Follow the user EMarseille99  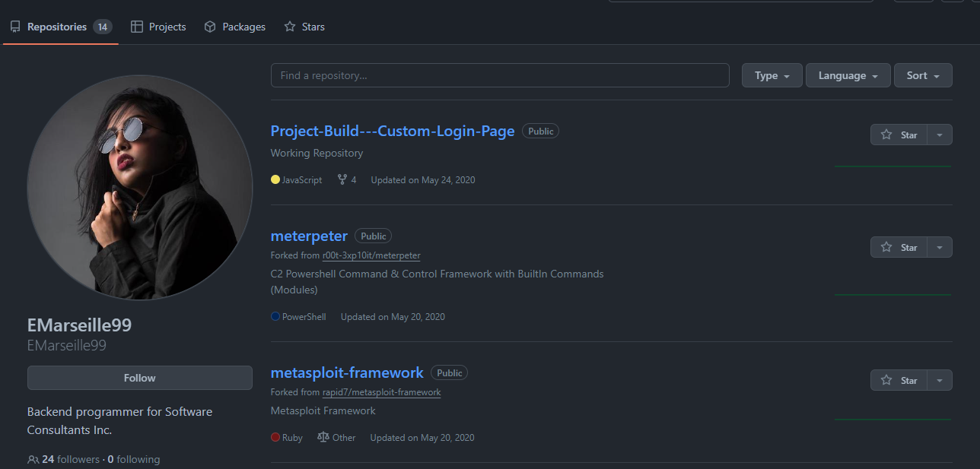[139, 378]
